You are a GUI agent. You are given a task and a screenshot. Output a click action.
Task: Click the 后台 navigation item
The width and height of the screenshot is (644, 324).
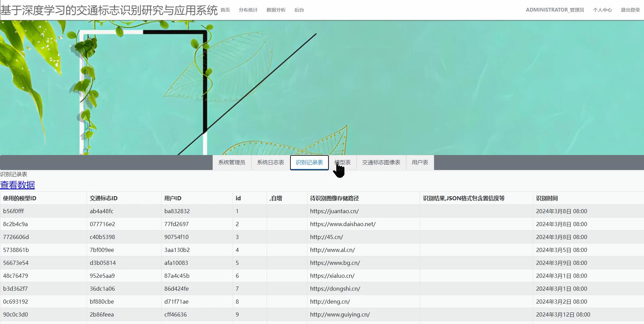(299, 10)
